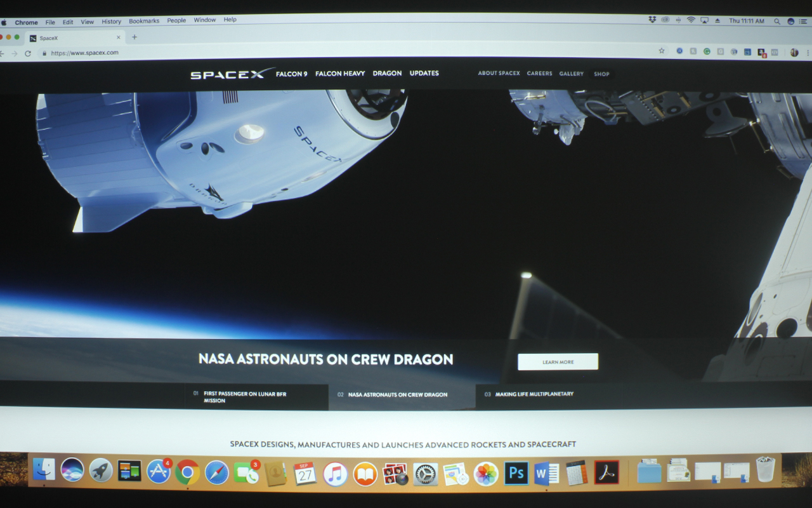Image resolution: width=812 pixels, height=508 pixels.
Task: Click the extension icon with red badge
Action: pos(762,53)
